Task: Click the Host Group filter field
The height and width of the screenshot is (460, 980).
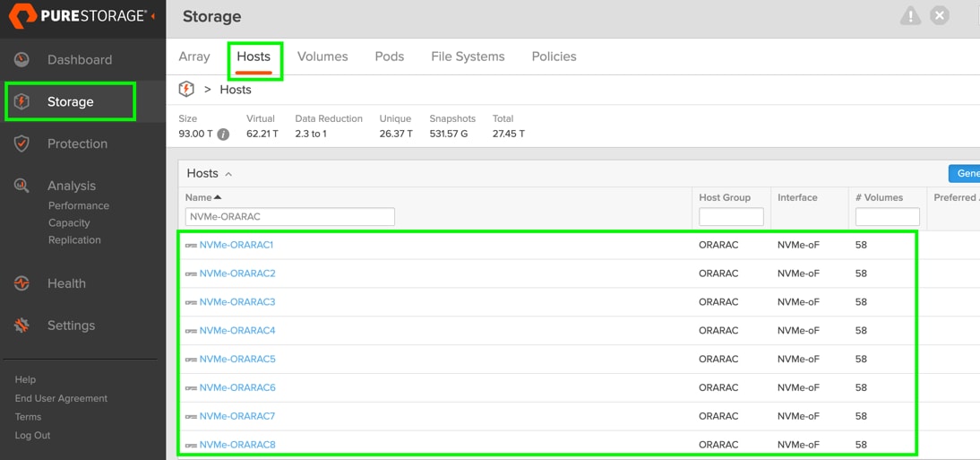Action: [731, 216]
